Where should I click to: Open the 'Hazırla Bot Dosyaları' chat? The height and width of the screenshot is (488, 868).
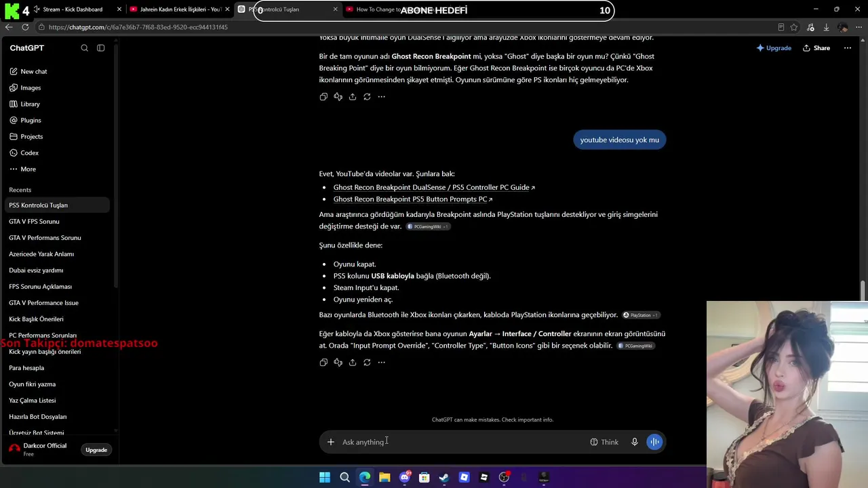click(57, 417)
